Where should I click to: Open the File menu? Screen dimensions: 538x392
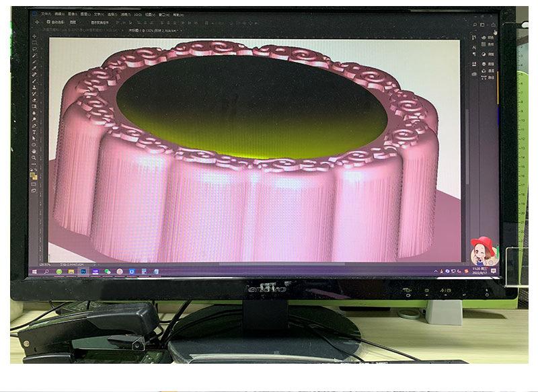[x=46, y=13]
